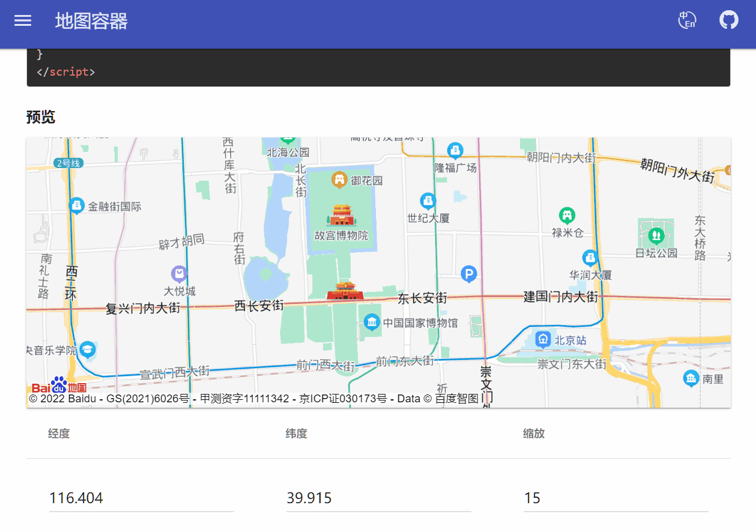Switch language with the translate icon
The height and width of the screenshot is (532, 756).
[687, 20]
